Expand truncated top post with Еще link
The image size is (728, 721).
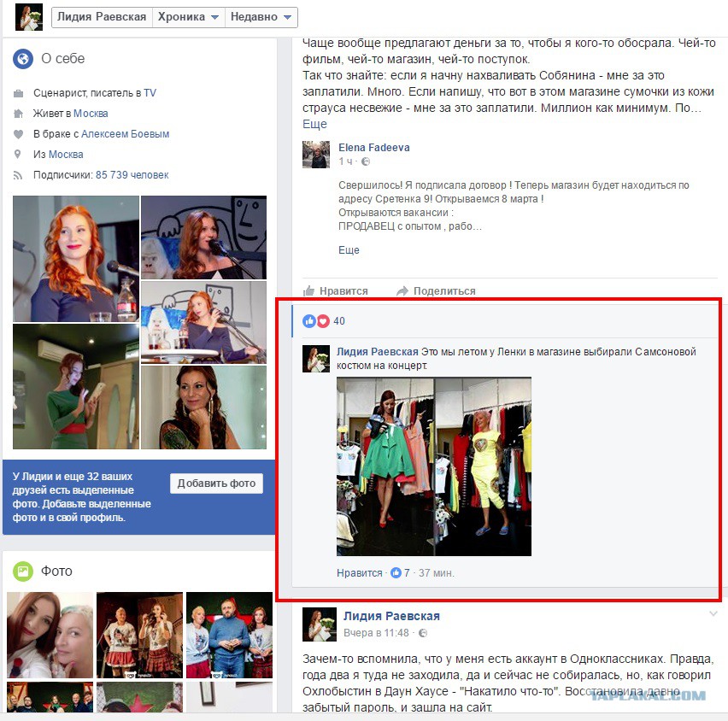314,125
